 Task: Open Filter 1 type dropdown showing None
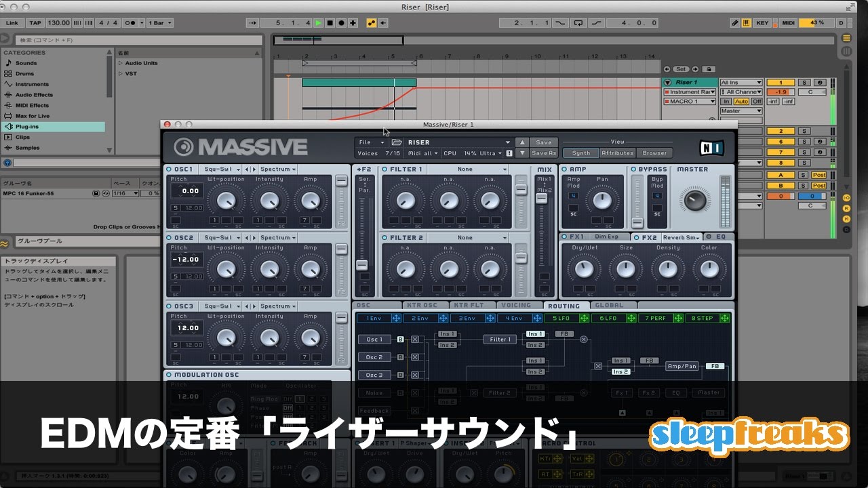click(x=468, y=169)
